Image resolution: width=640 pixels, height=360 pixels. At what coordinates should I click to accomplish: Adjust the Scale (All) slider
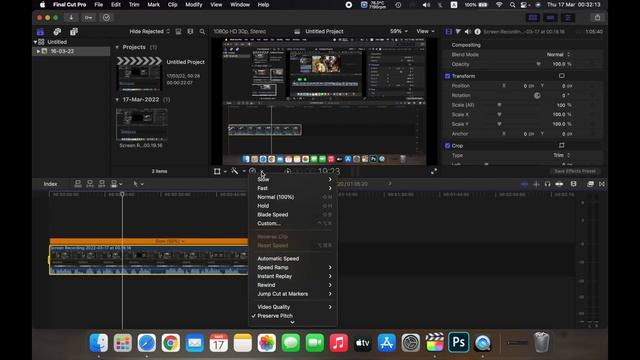(x=499, y=105)
